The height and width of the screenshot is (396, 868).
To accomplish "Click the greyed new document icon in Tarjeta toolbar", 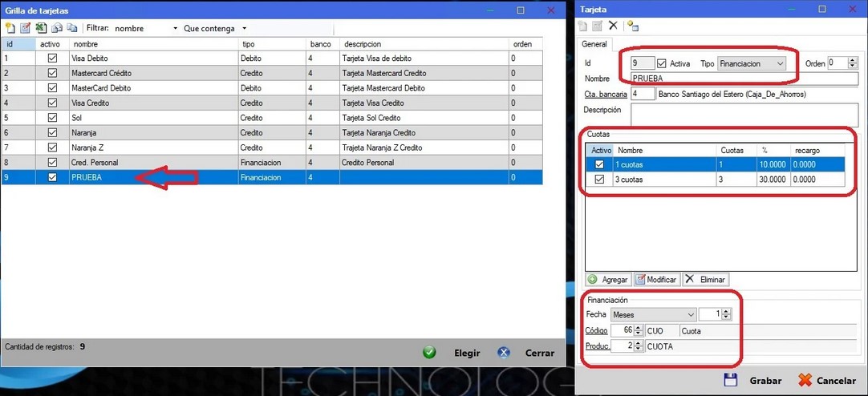I will pyautogui.click(x=583, y=26).
